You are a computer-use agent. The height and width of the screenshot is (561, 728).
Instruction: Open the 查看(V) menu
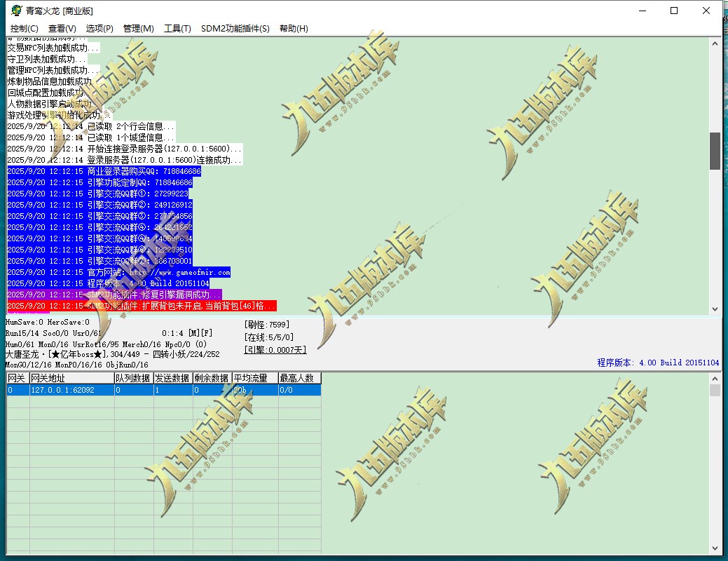pyautogui.click(x=62, y=29)
